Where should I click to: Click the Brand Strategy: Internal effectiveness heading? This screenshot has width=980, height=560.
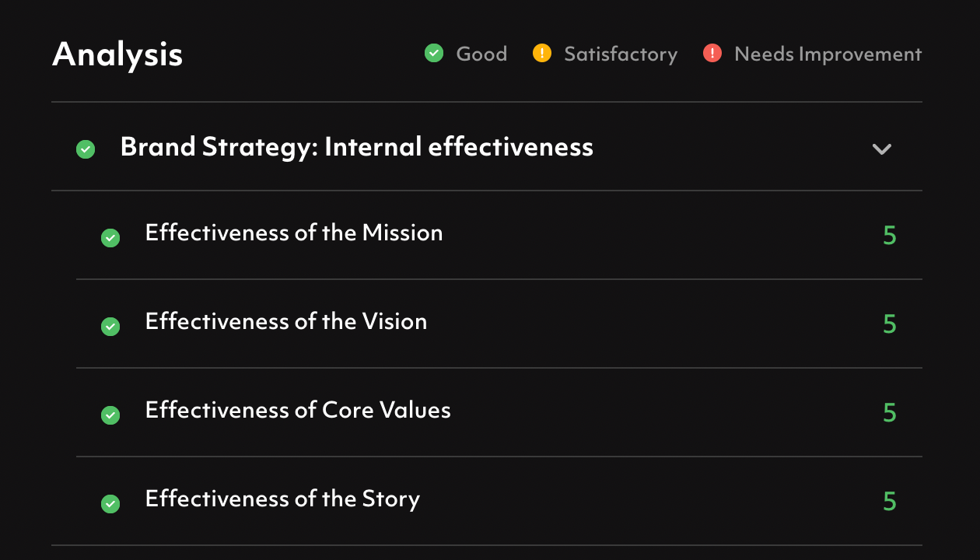356,147
